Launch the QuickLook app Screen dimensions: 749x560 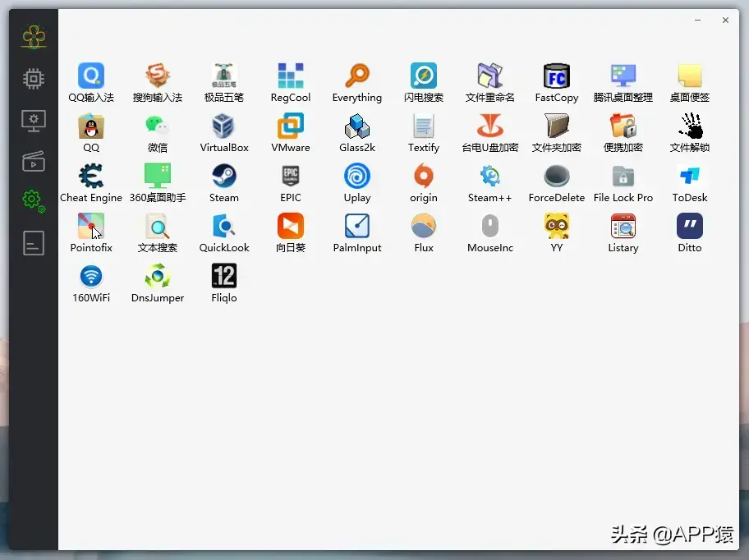[x=223, y=227]
